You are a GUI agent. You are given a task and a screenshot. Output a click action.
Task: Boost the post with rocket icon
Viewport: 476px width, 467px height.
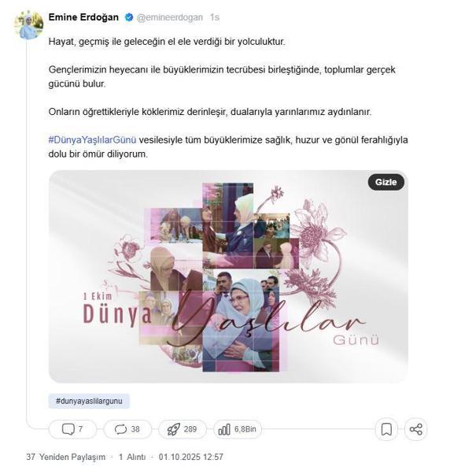click(174, 429)
